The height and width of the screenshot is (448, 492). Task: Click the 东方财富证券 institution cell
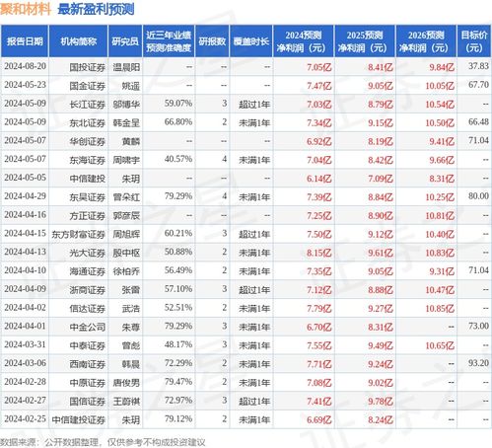click(78, 235)
